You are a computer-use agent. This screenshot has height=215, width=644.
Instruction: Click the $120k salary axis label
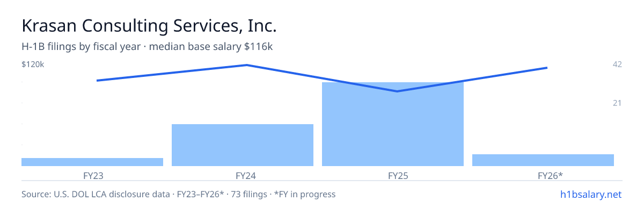click(x=33, y=64)
